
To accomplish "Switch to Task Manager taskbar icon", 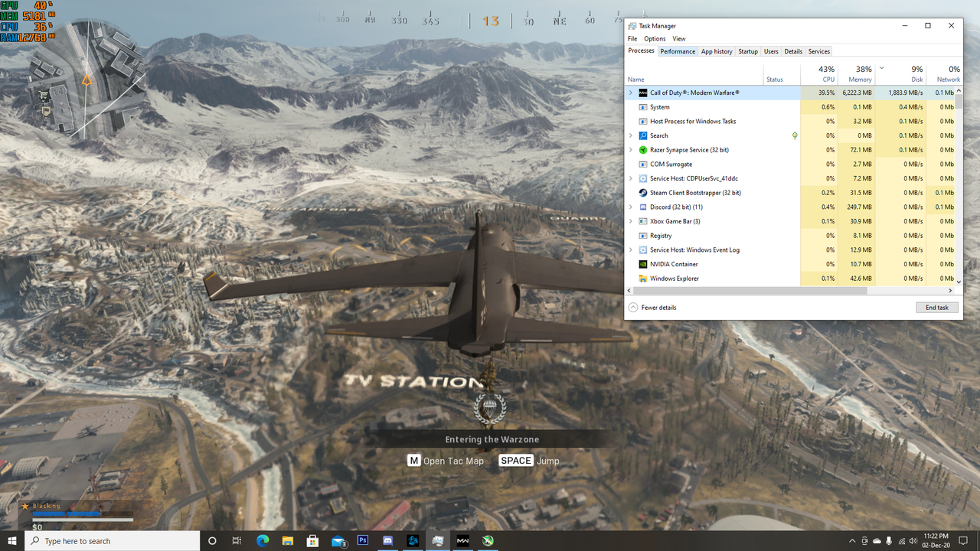I will coord(438,541).
